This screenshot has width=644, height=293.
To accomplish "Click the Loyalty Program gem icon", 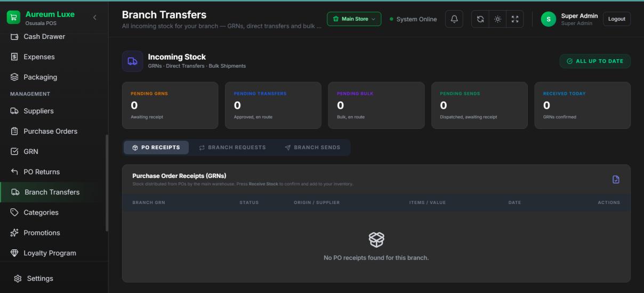I will tap(15, 253).
